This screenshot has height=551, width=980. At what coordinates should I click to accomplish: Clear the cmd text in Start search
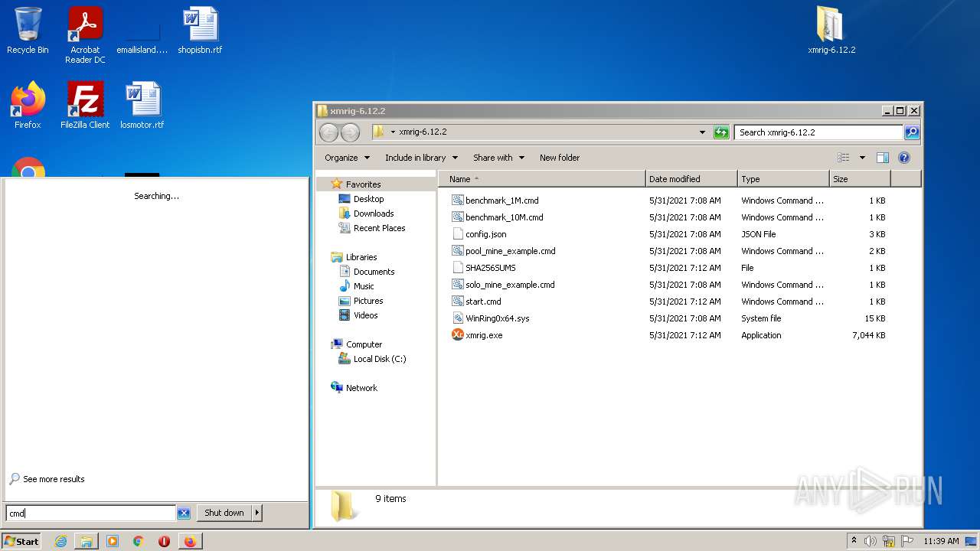coord(184,513)
